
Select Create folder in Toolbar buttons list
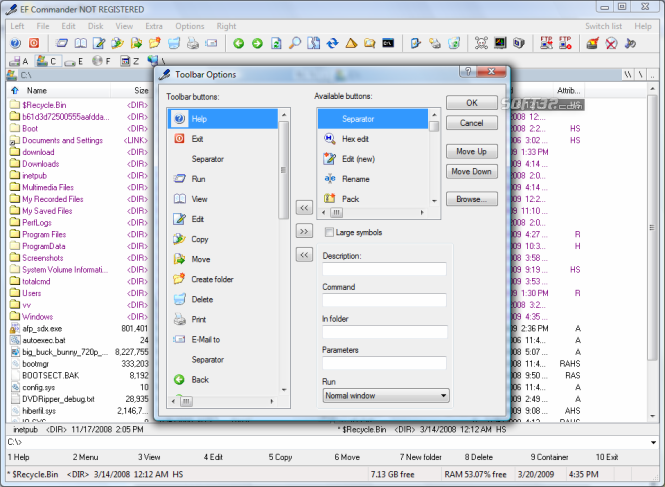pyautogui.click(x=223, y=279)
